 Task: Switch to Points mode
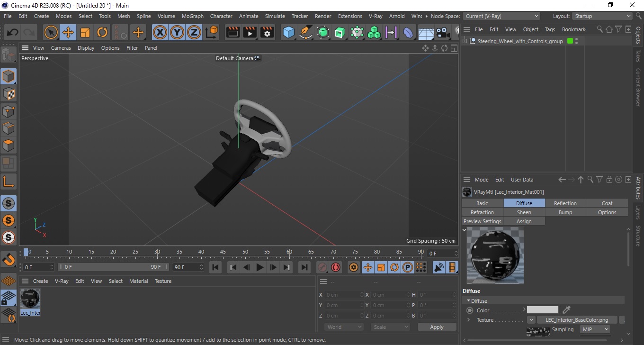click(9, 111)
